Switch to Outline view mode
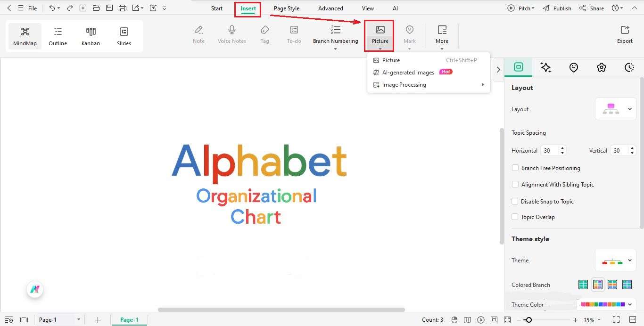 (58, 36)
